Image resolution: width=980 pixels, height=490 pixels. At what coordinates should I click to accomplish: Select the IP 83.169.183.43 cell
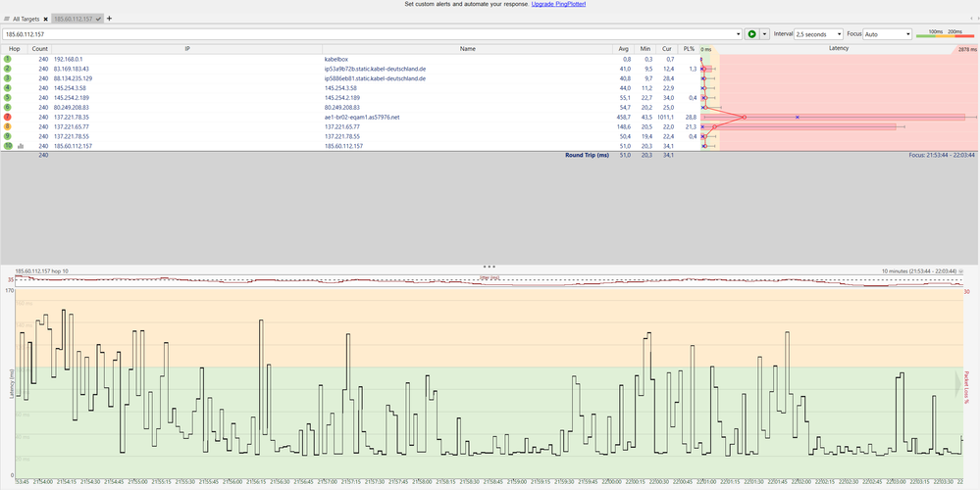(72, 69)
